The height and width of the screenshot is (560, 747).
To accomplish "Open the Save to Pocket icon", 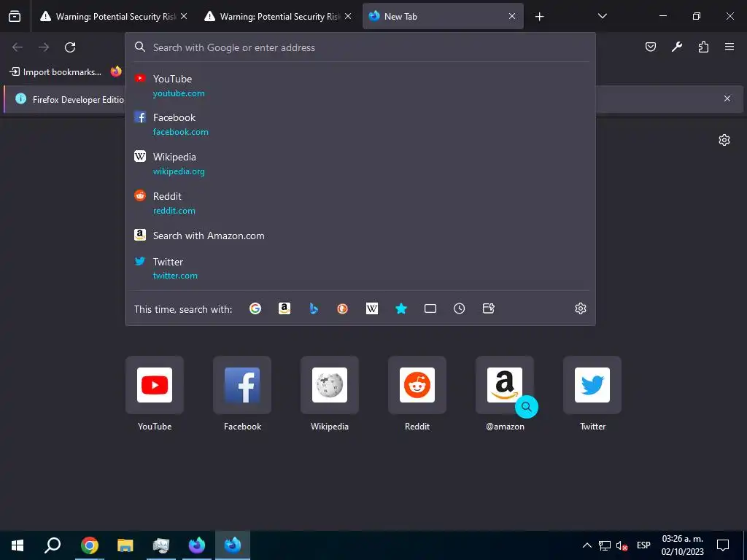I will coord(650,47).
